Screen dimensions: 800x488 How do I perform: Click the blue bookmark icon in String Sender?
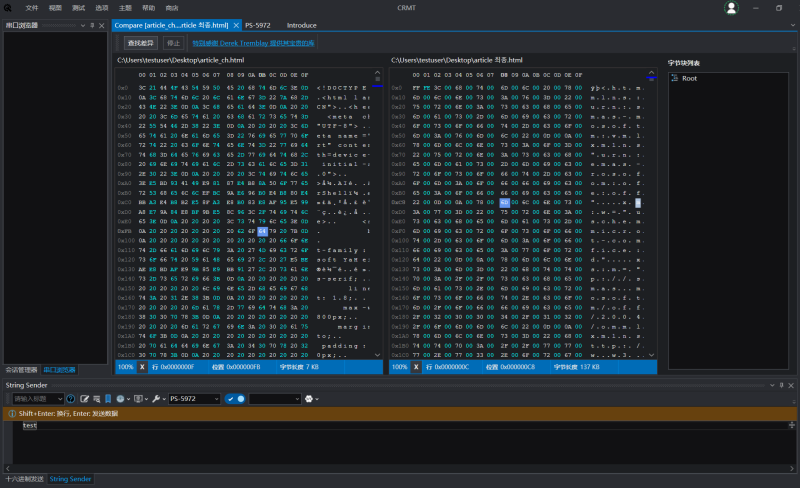(x=108, y=399)
